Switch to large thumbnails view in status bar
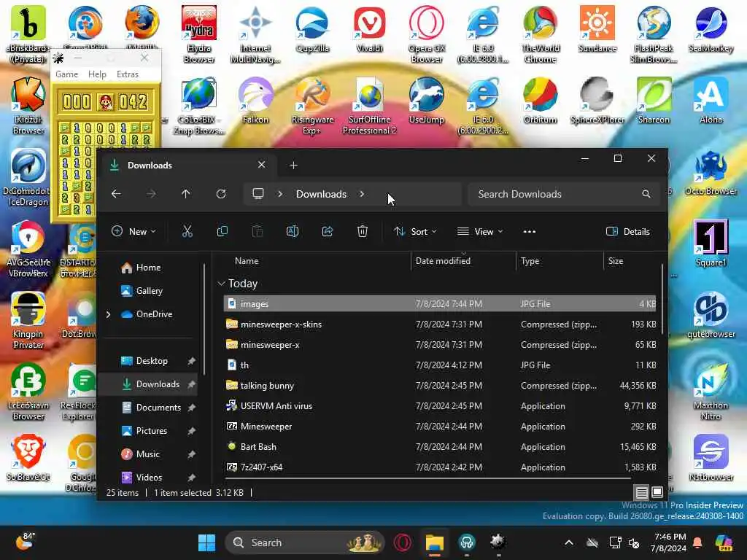Image resolution: width=747 pixels, height=560 pixels. [x=657, y=492]
